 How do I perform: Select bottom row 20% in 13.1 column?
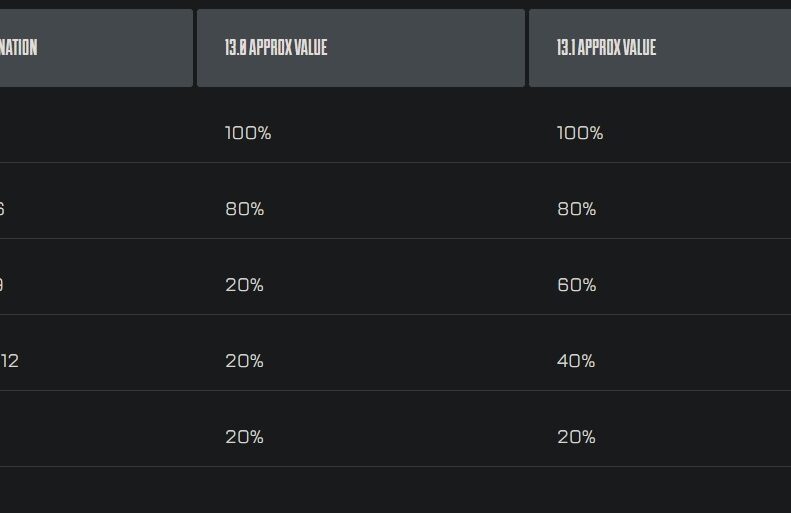click(x=576, y=437)
